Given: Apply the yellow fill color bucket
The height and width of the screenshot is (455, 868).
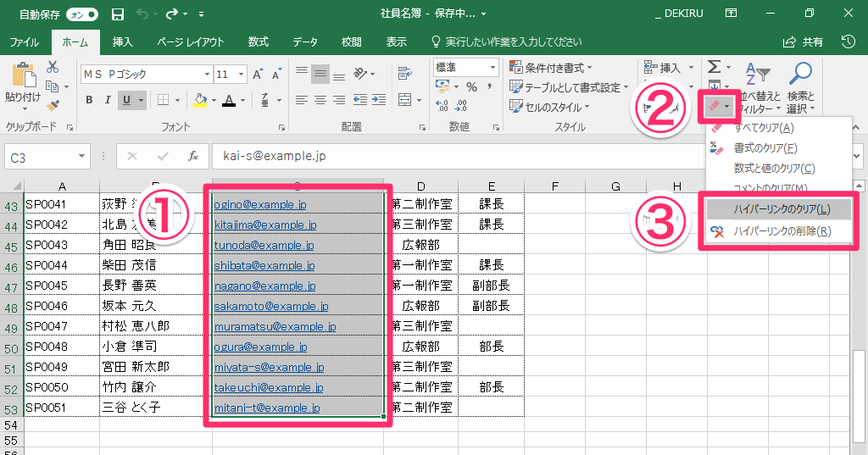Looking at the screenshot, I should click(x=200, y=100).
